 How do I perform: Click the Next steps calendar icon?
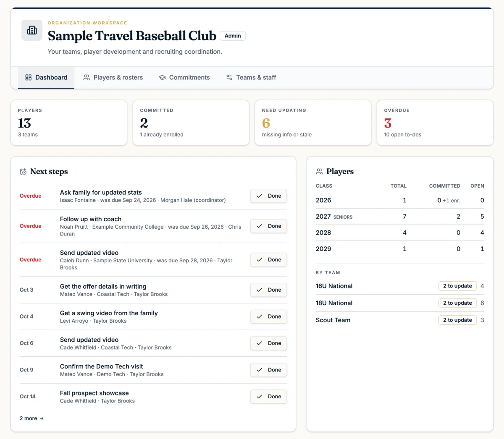(23, 172)
